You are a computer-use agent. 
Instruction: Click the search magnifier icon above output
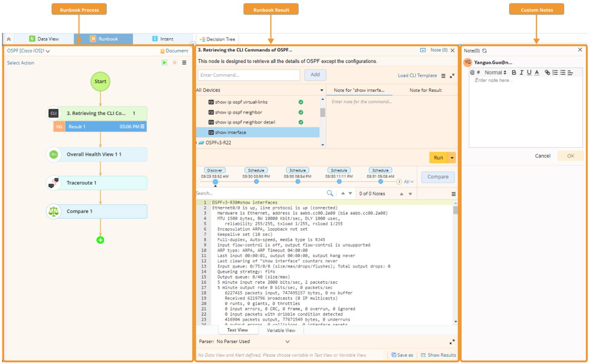point(330,194)
